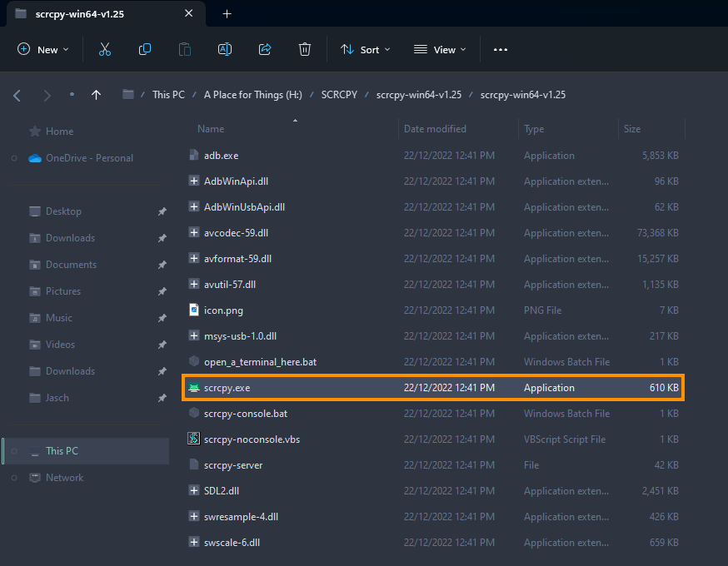Sort by Date modified column header

coord(435,129)
